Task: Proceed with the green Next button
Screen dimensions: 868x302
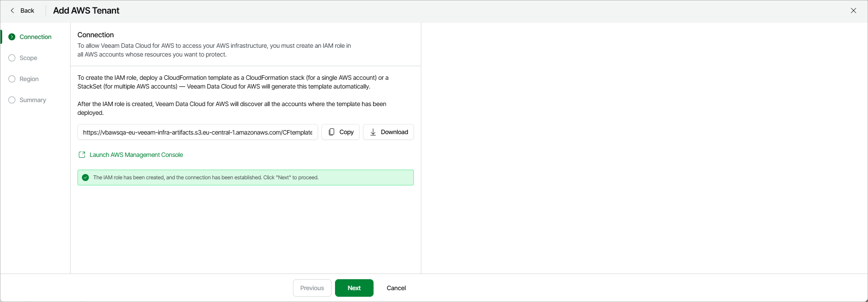Action: [x=354, y=288]
